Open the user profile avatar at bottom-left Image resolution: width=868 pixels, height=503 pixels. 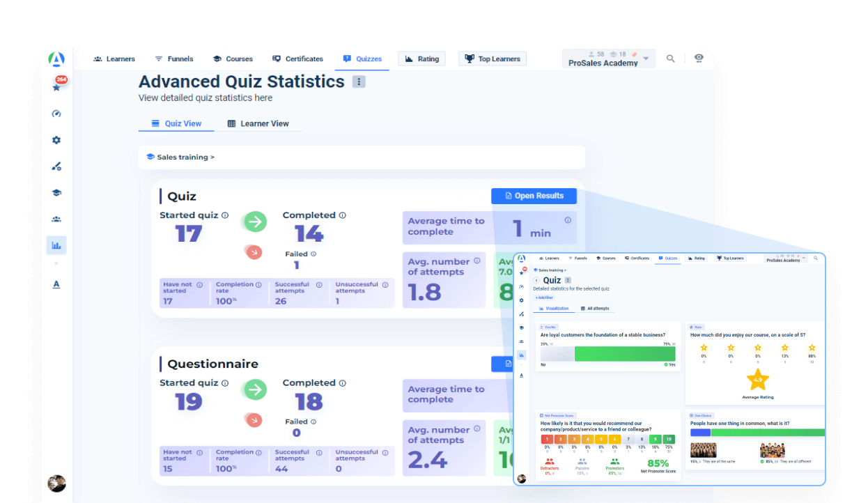tap(56, 483)
